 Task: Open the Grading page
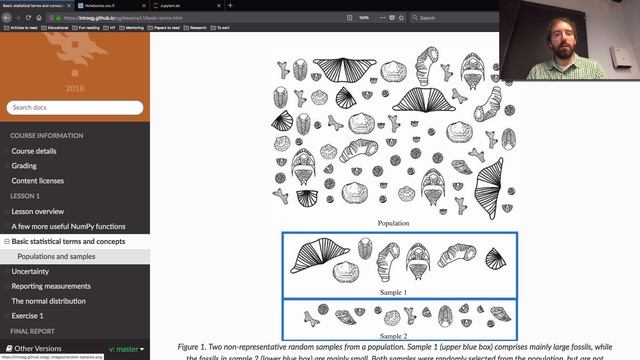(x=24, y=166)
